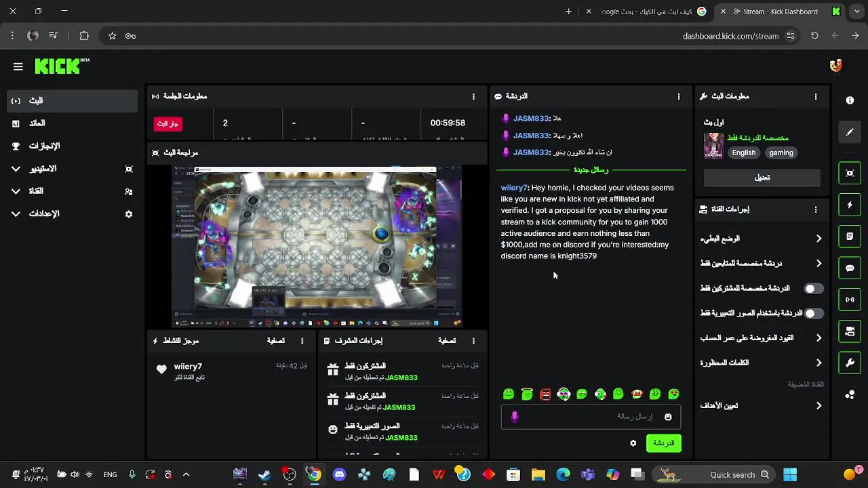Open stream info panel three-dot menu
The image size is (868, 488).
[x=816, y=96]
